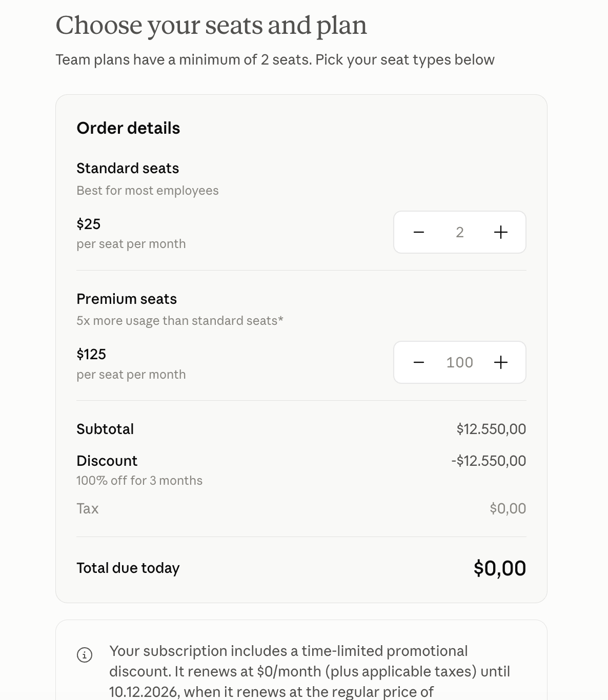
Task: Decrease the Standard seats count
Action: click(419, 232)
